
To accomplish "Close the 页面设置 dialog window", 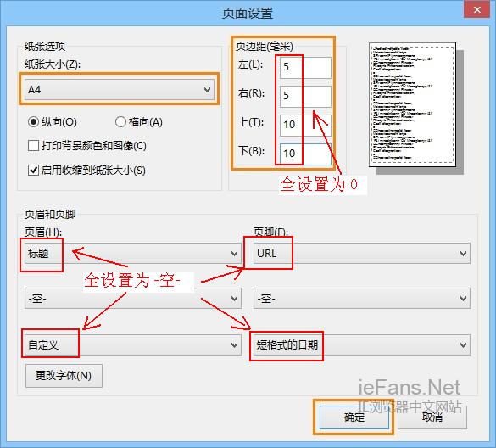I will 477,10.
